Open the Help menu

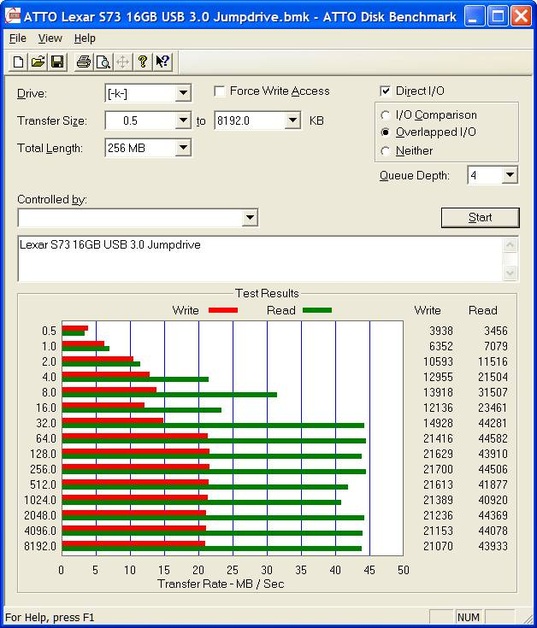coord(84,38)
